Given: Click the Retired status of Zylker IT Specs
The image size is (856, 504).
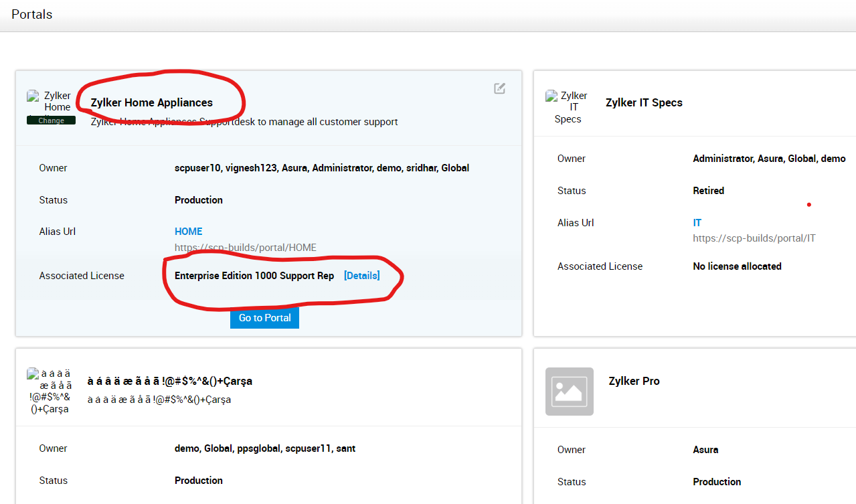Looking at the screenshot, I should pos(708,191).
